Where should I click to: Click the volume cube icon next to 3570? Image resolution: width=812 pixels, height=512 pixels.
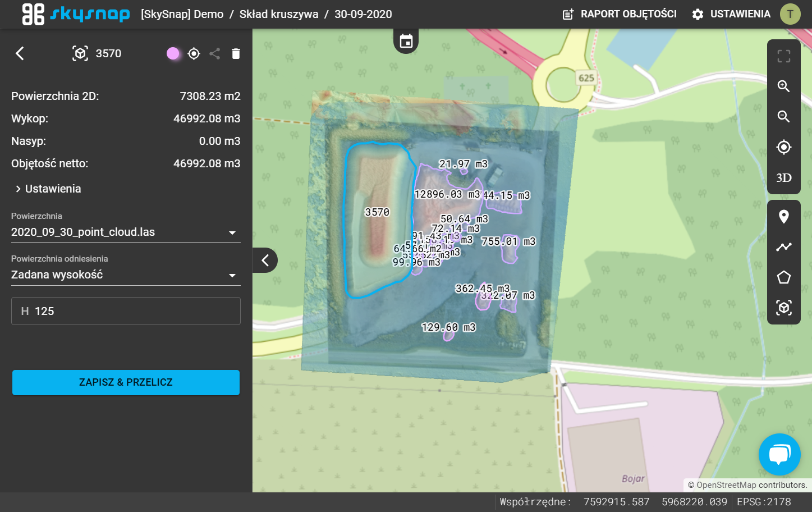pyautogui.click(x=80, y=53)
